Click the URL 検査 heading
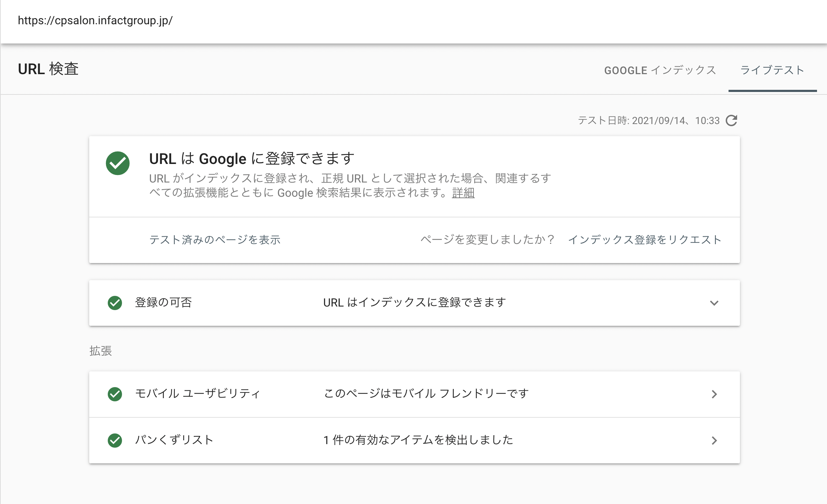827x504 pixels. click(x=48, y=69)
